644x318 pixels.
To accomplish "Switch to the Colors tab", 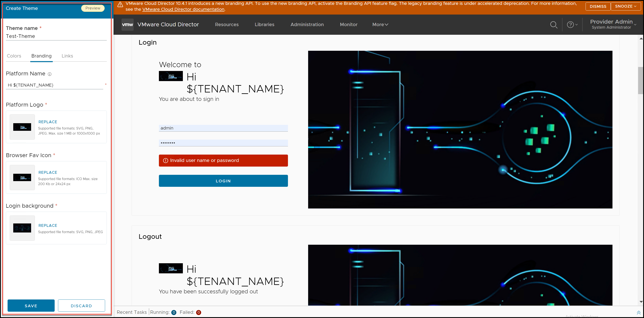I will tap(14, 56).
